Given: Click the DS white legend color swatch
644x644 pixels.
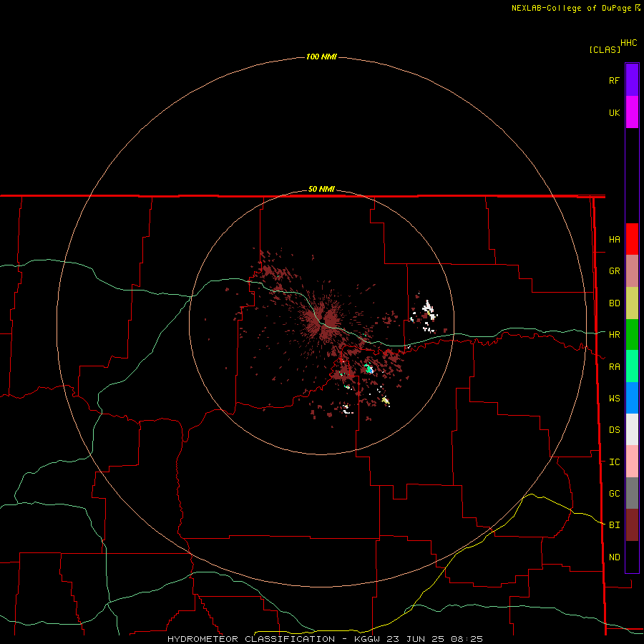Looking at the screenshot, I should 632,429.
